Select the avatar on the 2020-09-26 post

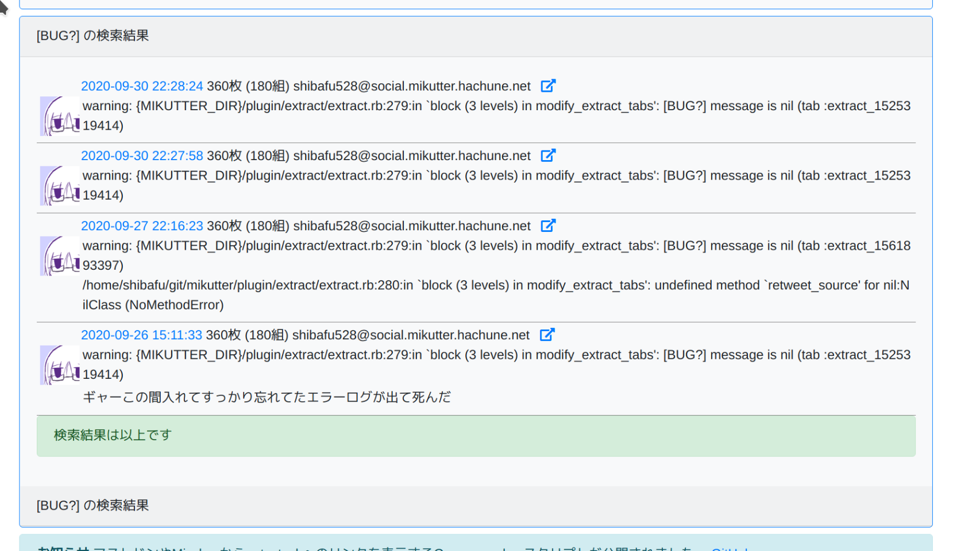tap(60, 365)
